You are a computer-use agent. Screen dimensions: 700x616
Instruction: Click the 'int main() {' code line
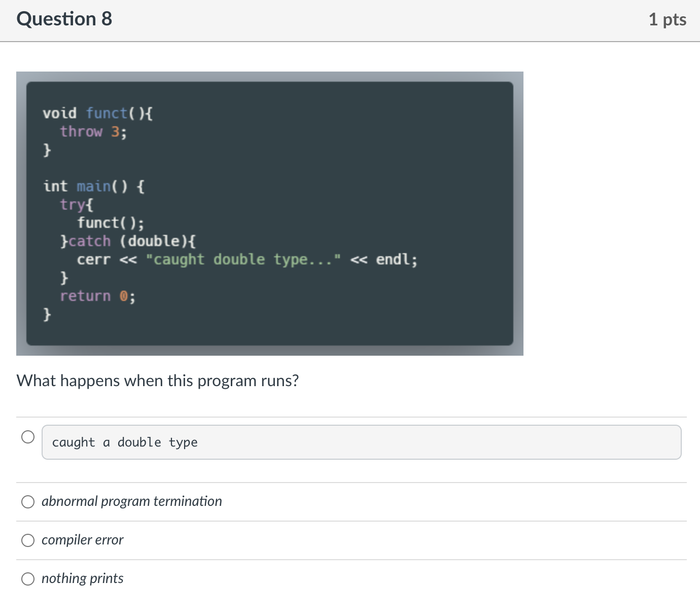click(93, 186)
